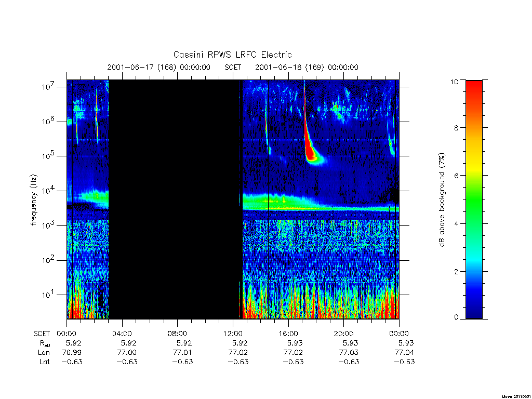Click the colorbar tick label "4"
This screenshot has width=532, height=399.
pyautogui.click(x=456, y=223)
